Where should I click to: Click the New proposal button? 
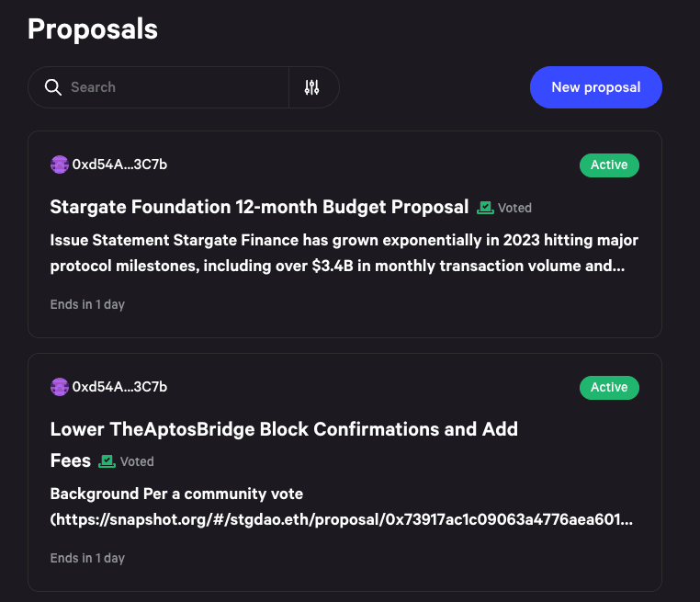(x=596, y=87)
